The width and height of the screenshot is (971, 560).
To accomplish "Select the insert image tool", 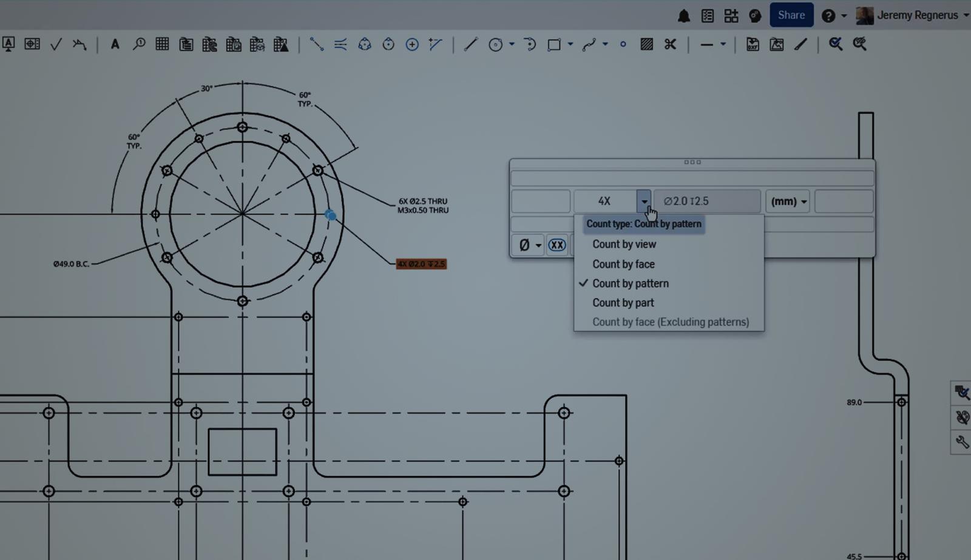I will coord(777,44).
